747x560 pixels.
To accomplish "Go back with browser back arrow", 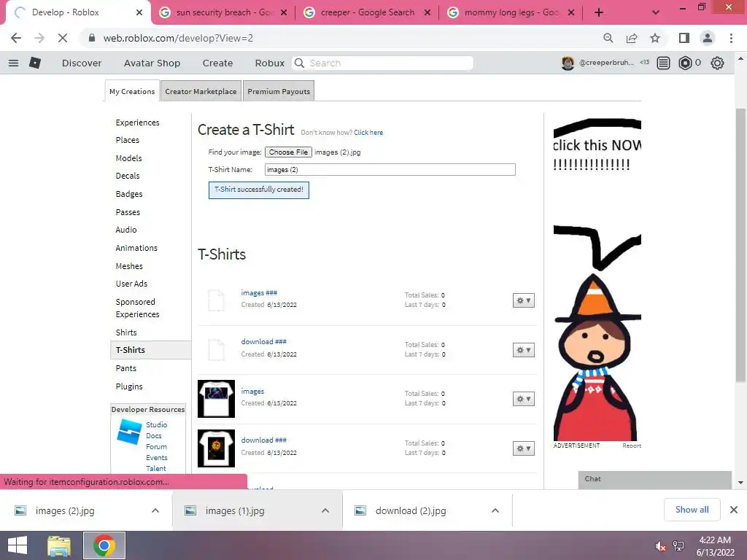I will coord(16,38).
